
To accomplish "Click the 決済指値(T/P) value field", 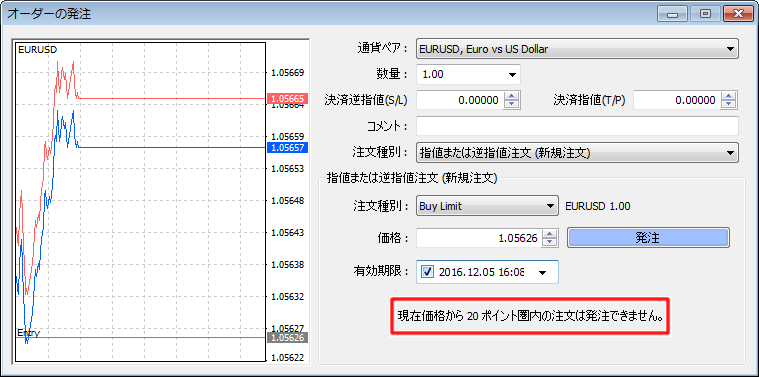I will point(676,100).
